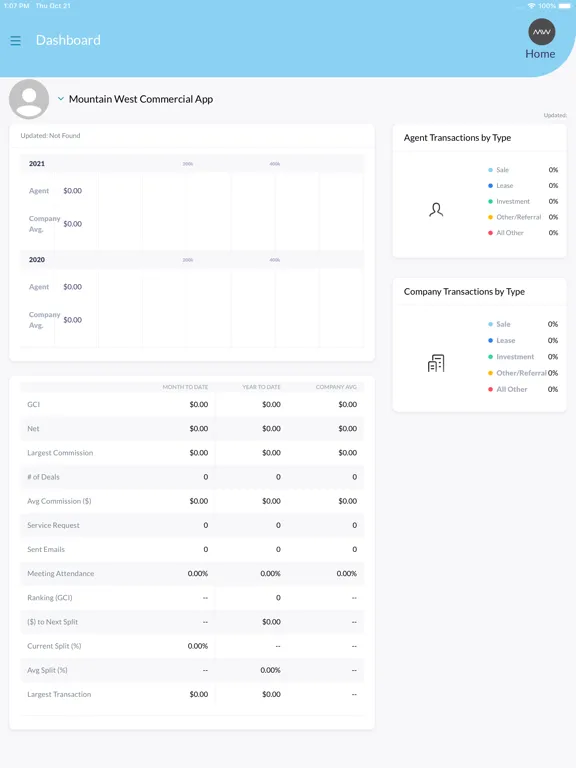Click the MONTH TO DATE column header
The image size is (576, 768).
(x=185, y=387)
